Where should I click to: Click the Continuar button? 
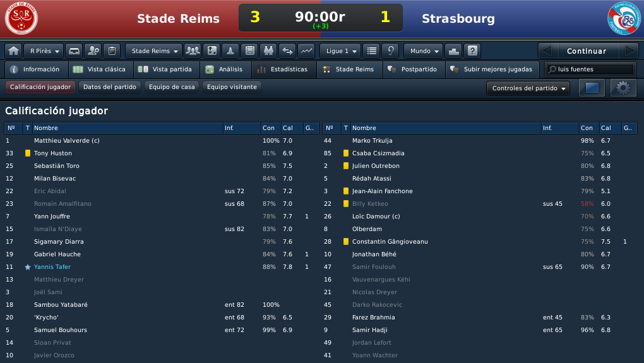coord(587,51)
